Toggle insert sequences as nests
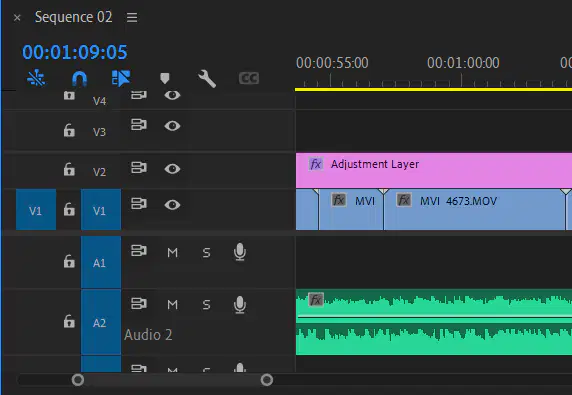This screenshot has height=395, width=572. pos(36,78)
